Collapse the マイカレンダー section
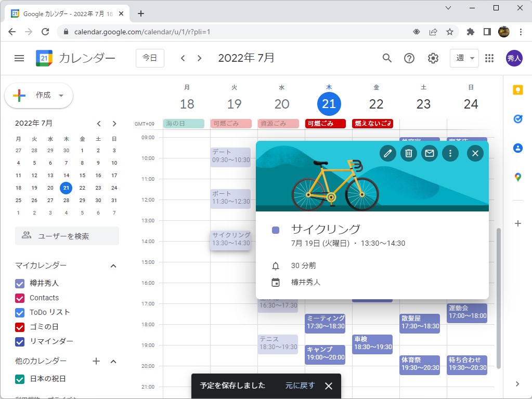 (113, 265)
